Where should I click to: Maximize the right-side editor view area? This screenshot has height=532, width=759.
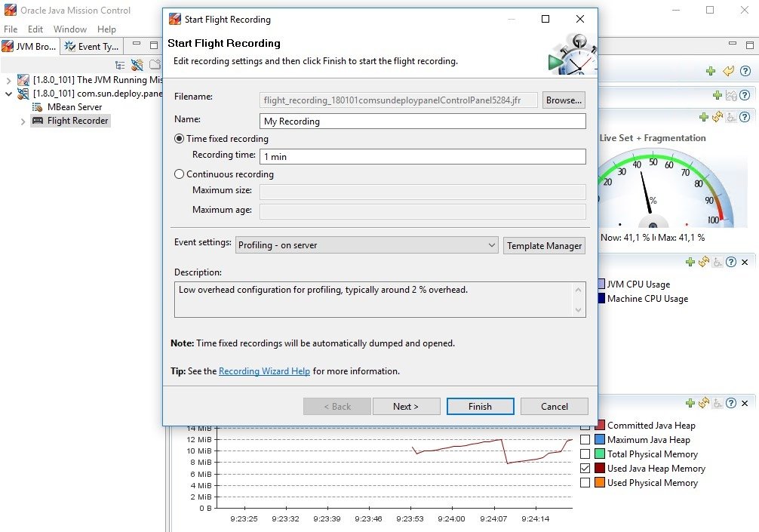(x=750, y=45)
